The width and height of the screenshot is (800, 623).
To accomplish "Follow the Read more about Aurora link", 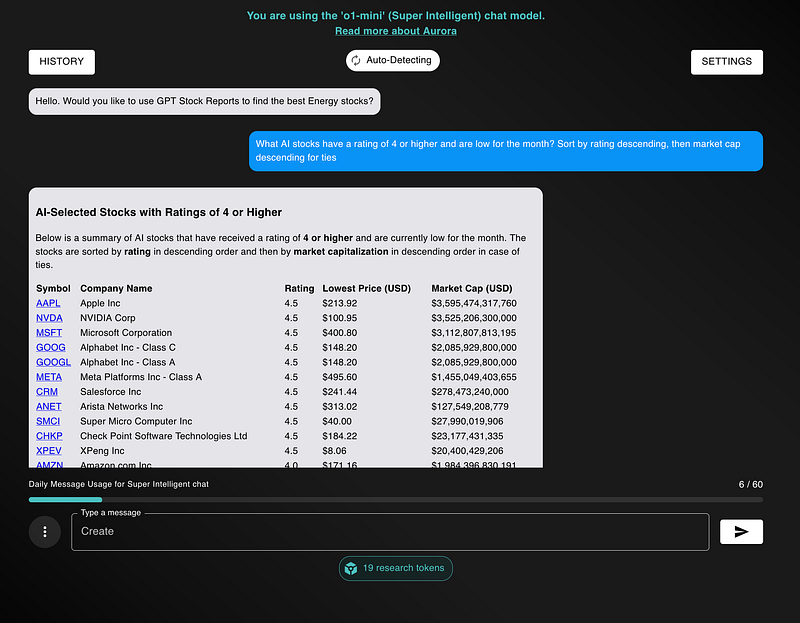I will pyautogui.click(x=395, y=31).
